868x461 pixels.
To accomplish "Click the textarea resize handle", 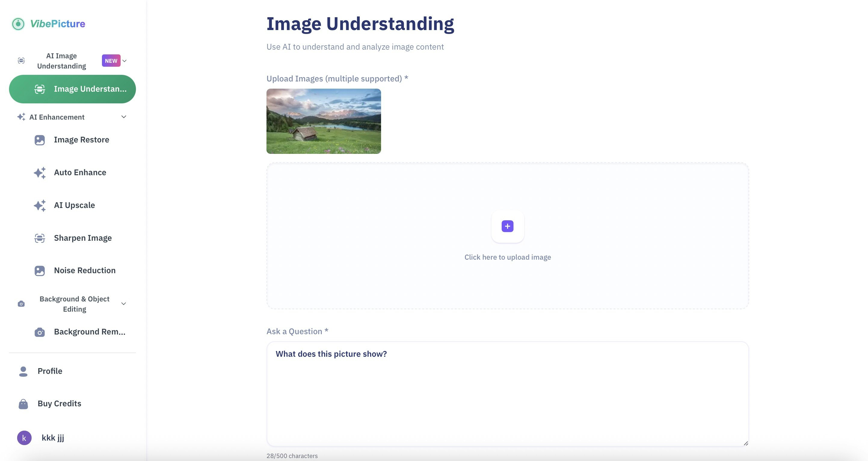I will [x=746, y=444].
